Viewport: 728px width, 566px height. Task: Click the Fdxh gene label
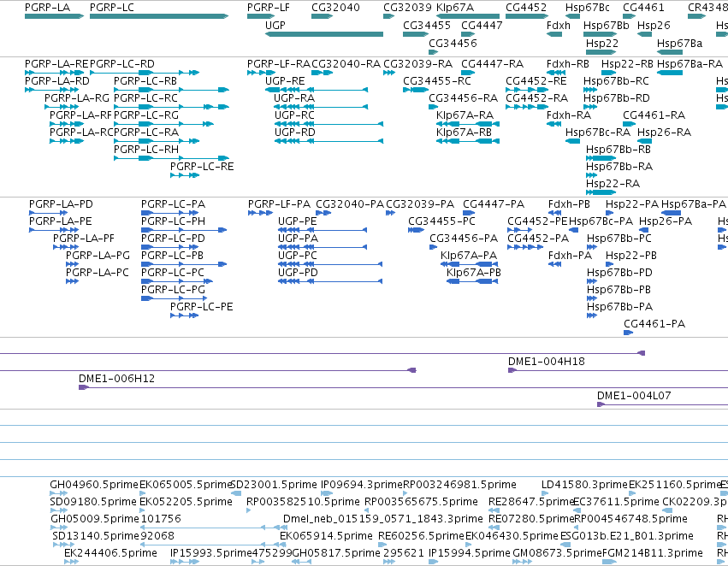(x=558, y=25)
